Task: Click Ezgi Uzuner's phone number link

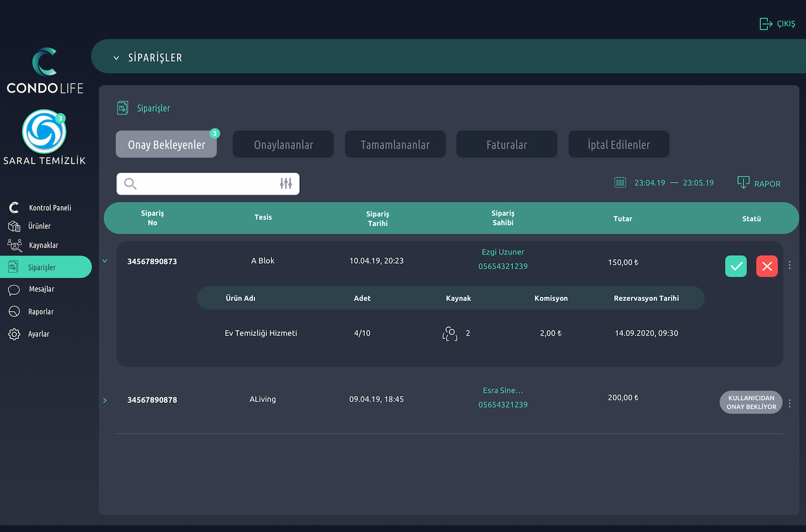Action: click(x=503, y=267)
